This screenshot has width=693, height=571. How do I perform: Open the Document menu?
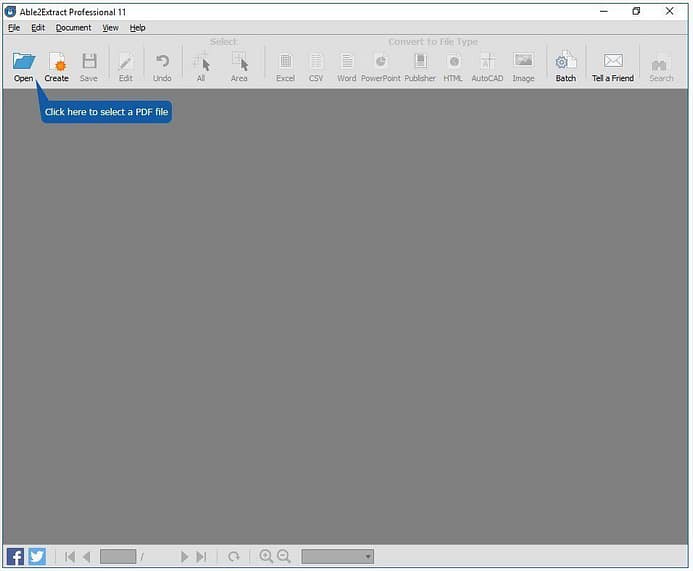point(73,28)
